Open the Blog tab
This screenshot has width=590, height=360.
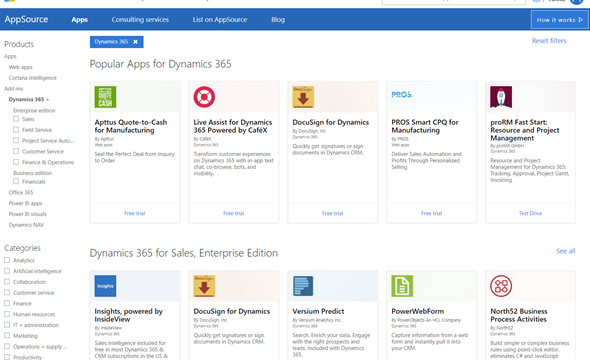point(278,20)
